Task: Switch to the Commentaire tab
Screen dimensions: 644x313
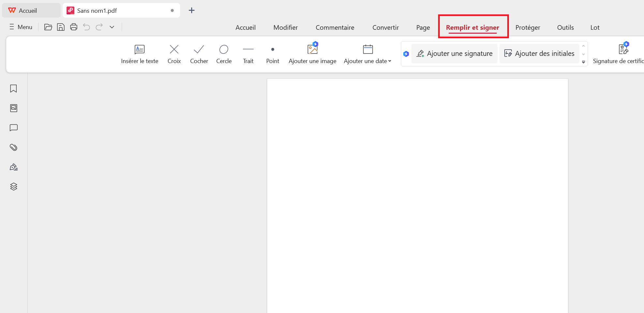Action: coord(335,27)
